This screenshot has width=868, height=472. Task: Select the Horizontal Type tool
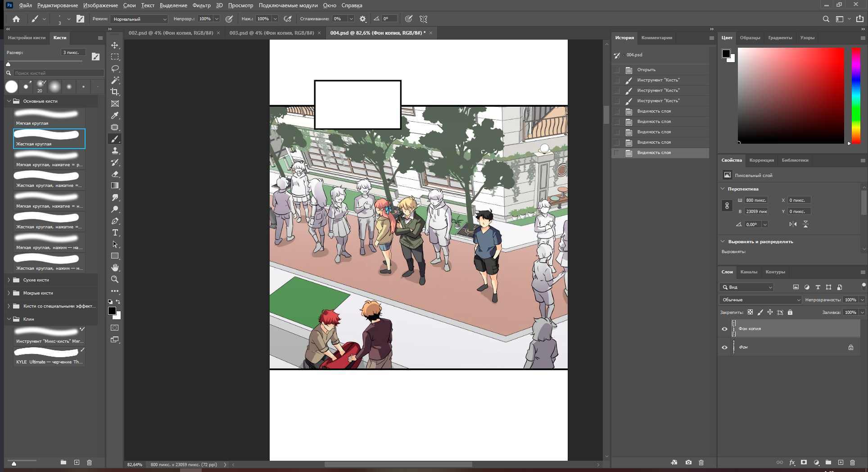pos(115,232)
